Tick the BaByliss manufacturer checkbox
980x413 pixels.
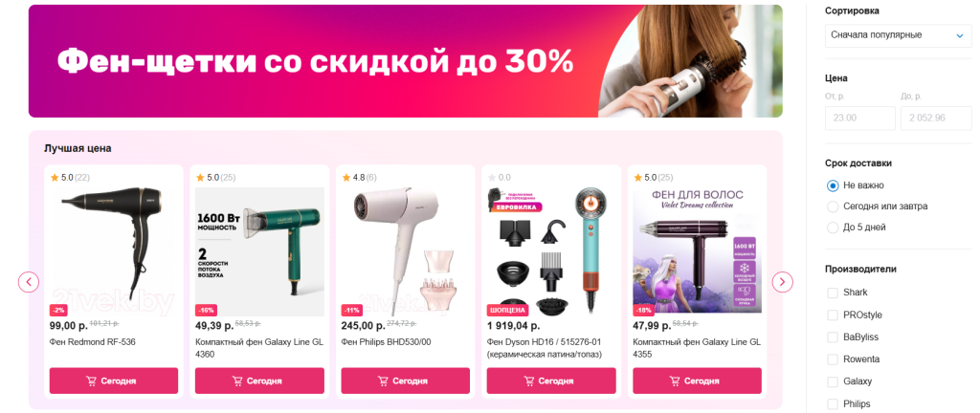[833, 337]
